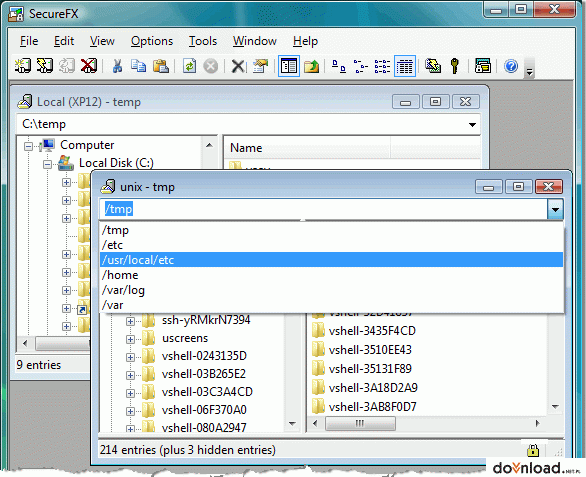Open the C:\temp path dropdown arrow

click(472, 124)
